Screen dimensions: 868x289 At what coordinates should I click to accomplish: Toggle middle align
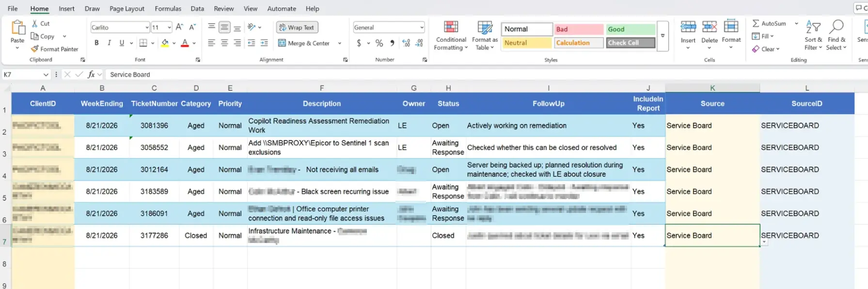tap(224, 27)
